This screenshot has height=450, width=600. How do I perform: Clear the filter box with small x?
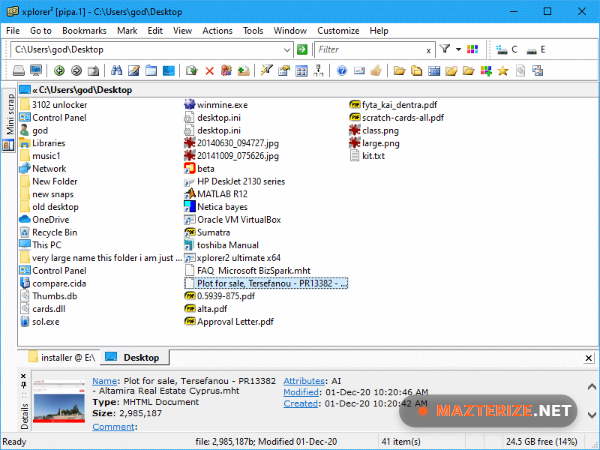pos(429,51)
